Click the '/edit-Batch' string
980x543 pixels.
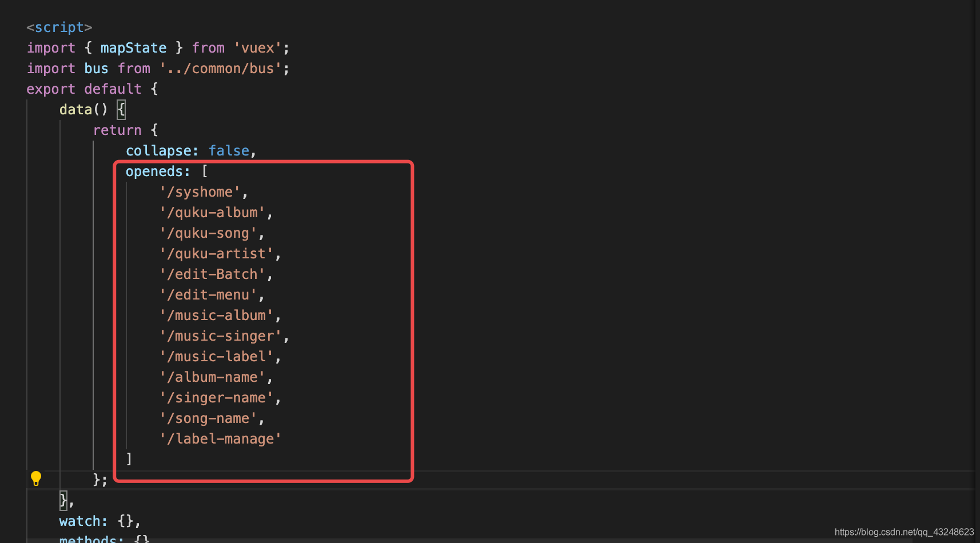[212, 274]
